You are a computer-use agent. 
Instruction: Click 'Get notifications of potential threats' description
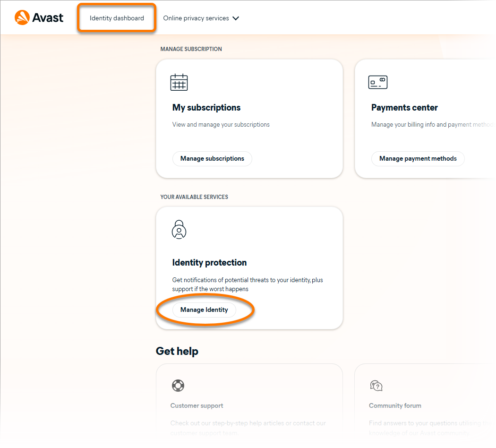tap(248, 284)
